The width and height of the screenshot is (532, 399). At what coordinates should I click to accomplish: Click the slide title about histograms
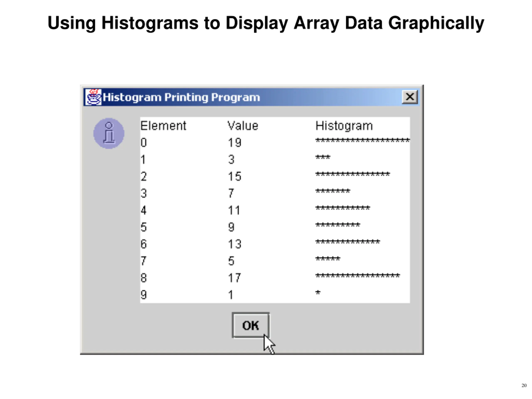pos(266,23)
